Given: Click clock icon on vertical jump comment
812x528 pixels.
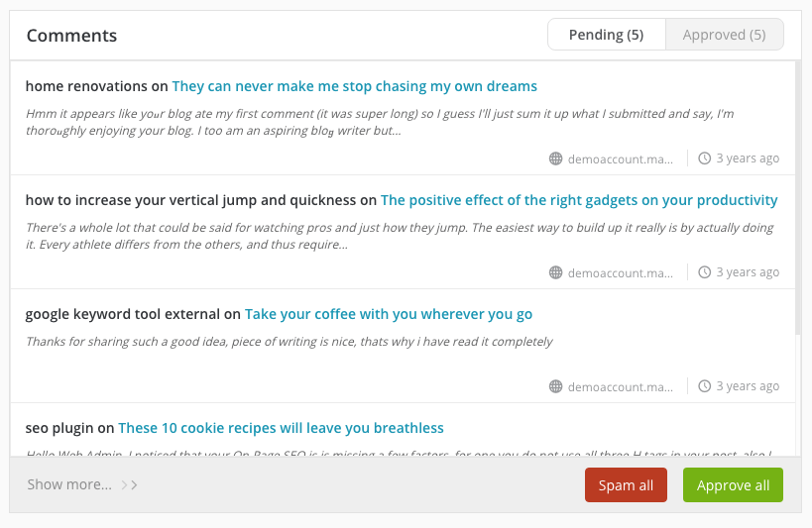Looking at the screenshot, I should (705, 272).
